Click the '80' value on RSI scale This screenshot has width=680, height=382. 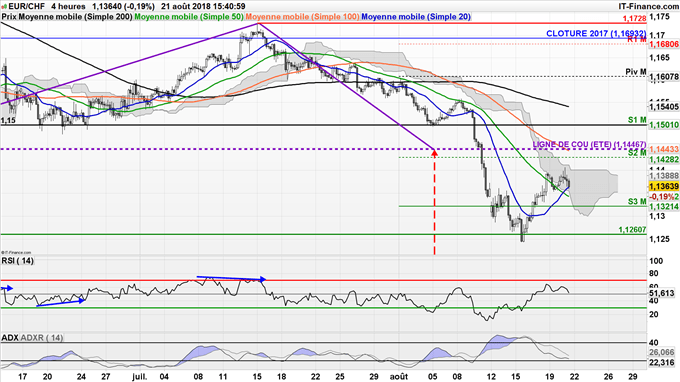pyautogui.click(x=654, y=274)
